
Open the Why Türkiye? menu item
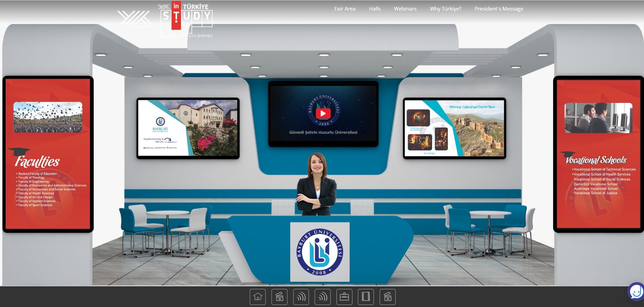(x=445, y=9)
